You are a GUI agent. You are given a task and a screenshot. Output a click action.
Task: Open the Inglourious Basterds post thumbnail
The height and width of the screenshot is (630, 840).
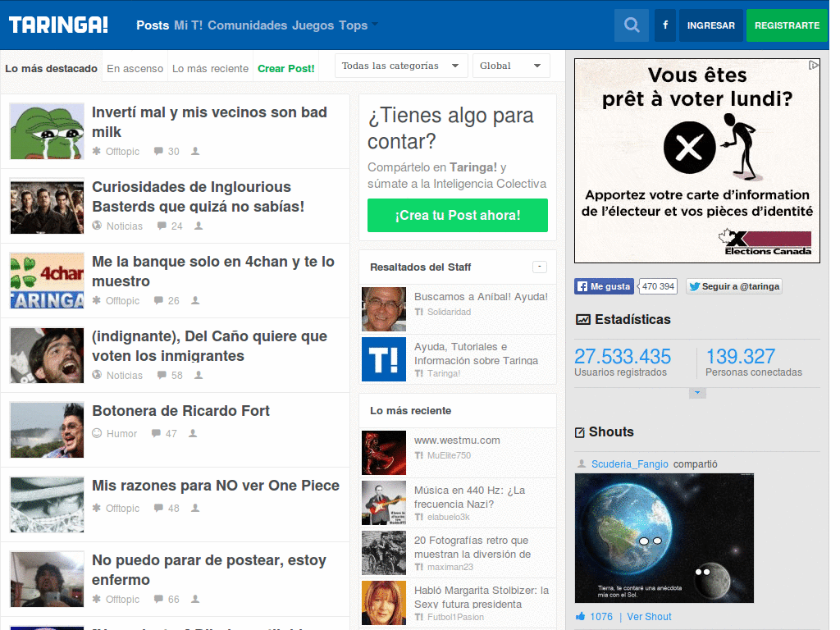point(47,206)
